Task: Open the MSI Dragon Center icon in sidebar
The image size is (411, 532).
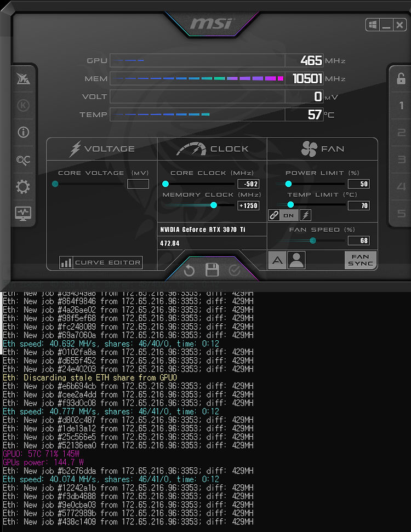Action: 23,79
